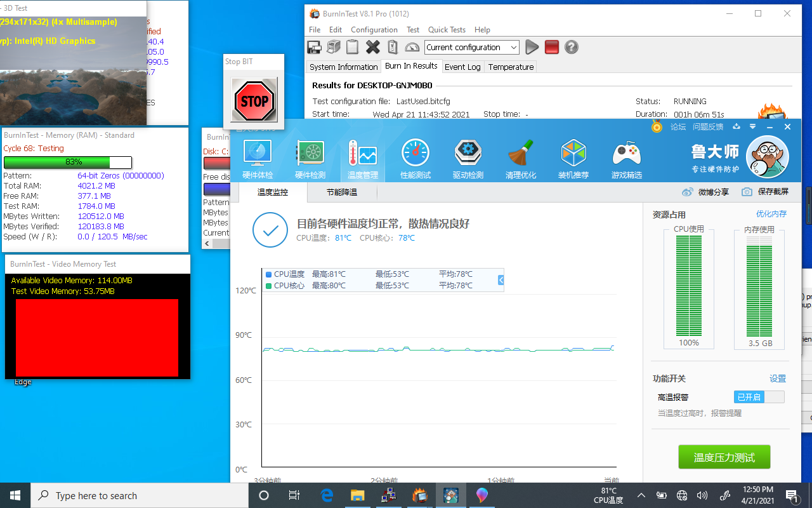Screen dimensions: 812x508
Task: Click the 优化内存 link
Action: [x=771, y=214]
